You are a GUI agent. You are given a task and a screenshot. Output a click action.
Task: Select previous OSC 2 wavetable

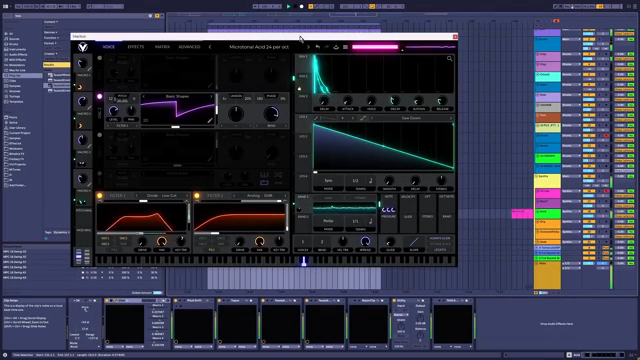(144, 97)
